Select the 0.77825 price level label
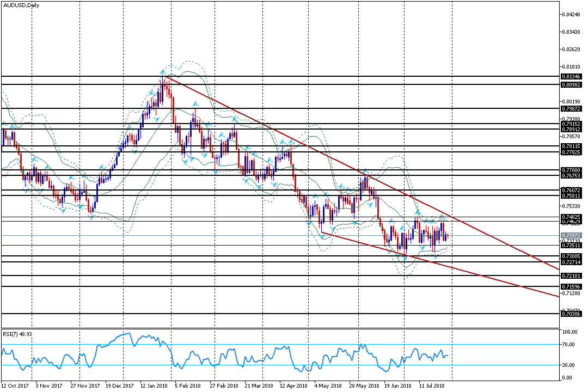 click(571, 152)
